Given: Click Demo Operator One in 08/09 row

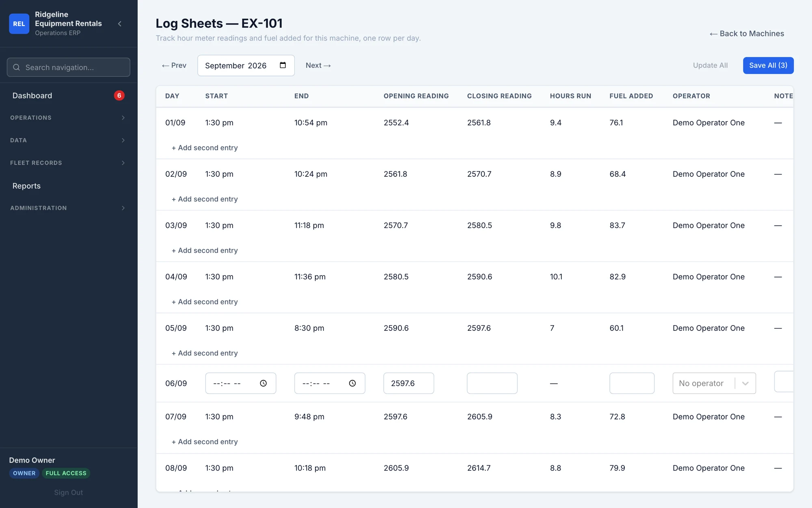Looking at the screenshot, I should coord(708,468).
